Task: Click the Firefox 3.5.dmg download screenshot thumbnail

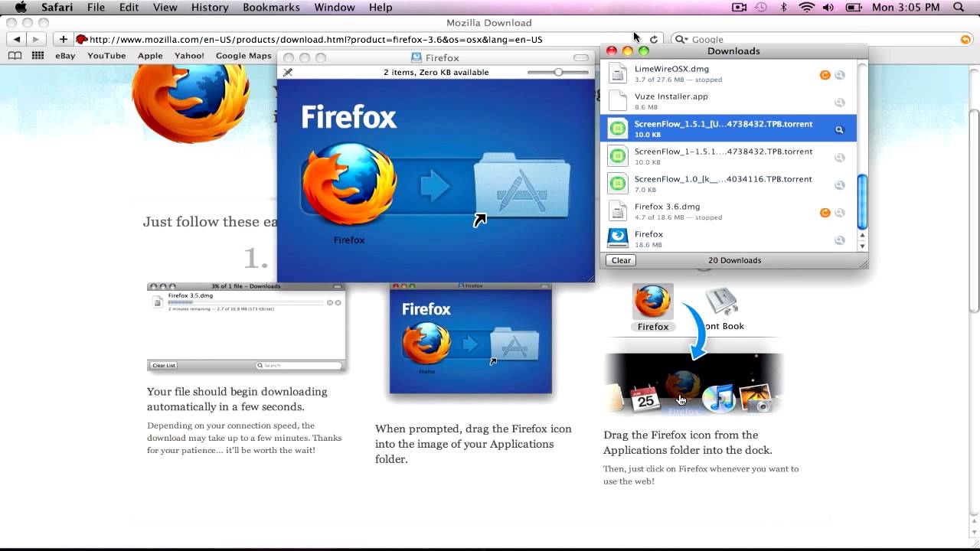Action: 246,327
